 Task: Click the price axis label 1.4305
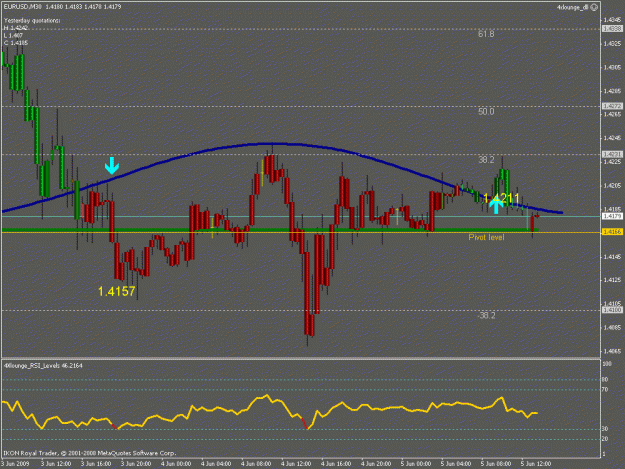(x=612, y=67)
